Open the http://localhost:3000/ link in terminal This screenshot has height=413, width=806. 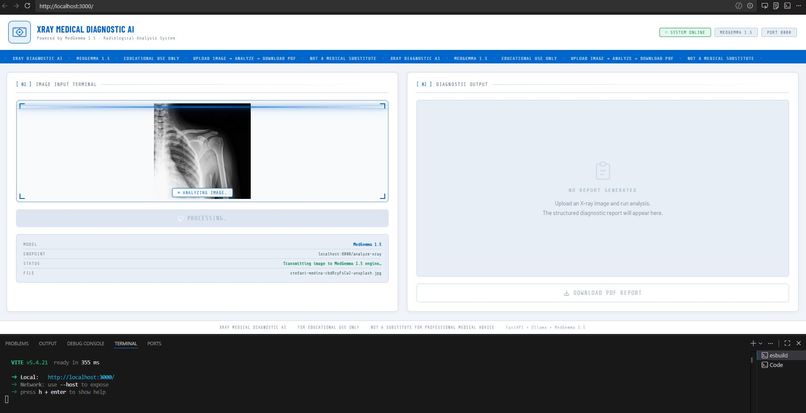[81, 377]
